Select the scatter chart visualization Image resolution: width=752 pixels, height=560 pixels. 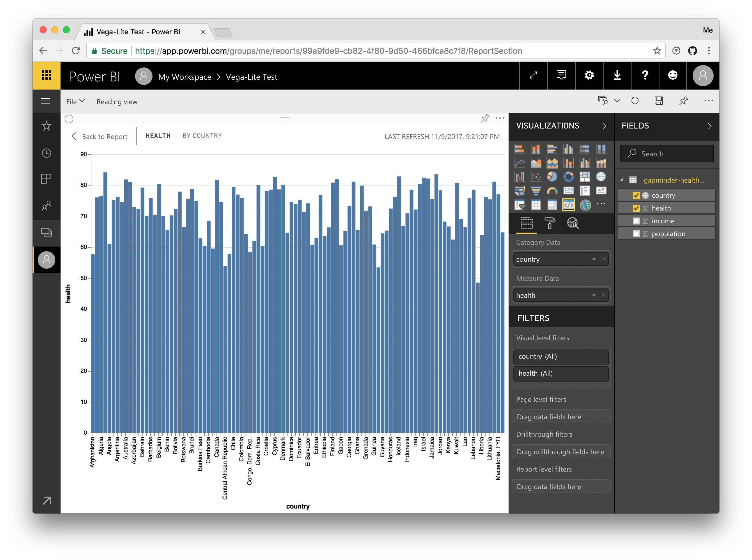pos(536,176)
